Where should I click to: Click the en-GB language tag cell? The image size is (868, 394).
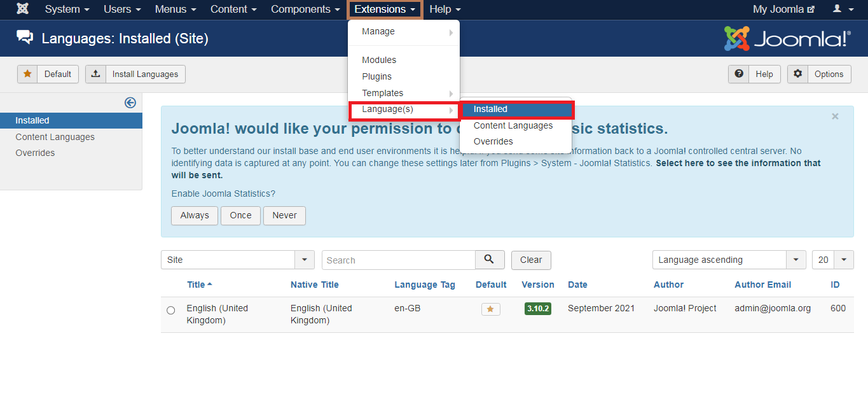407,308
